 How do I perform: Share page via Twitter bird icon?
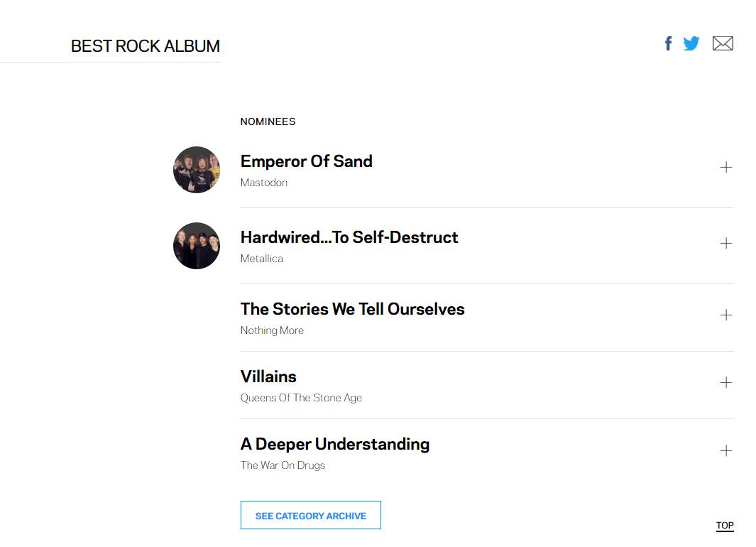tap(691, 44)
